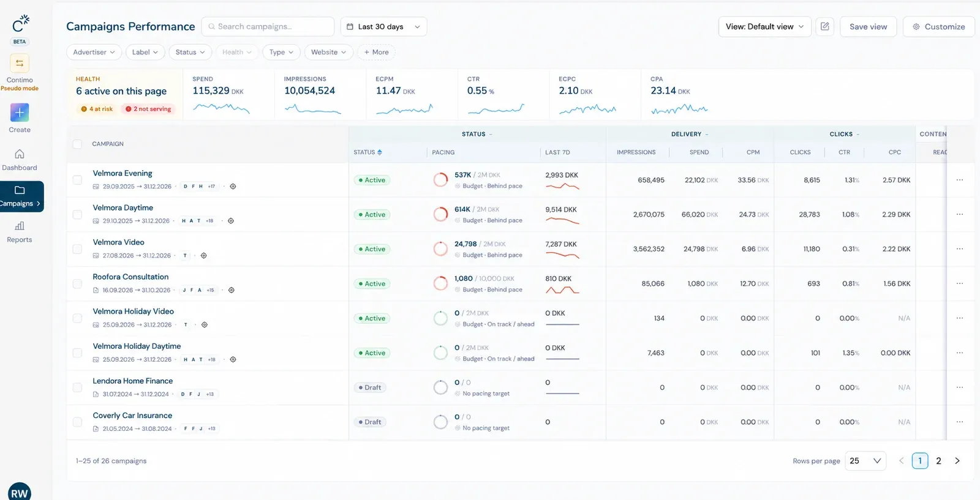980x500 pixels.
Task: Select page 1 in pagination
Action: 920,461
